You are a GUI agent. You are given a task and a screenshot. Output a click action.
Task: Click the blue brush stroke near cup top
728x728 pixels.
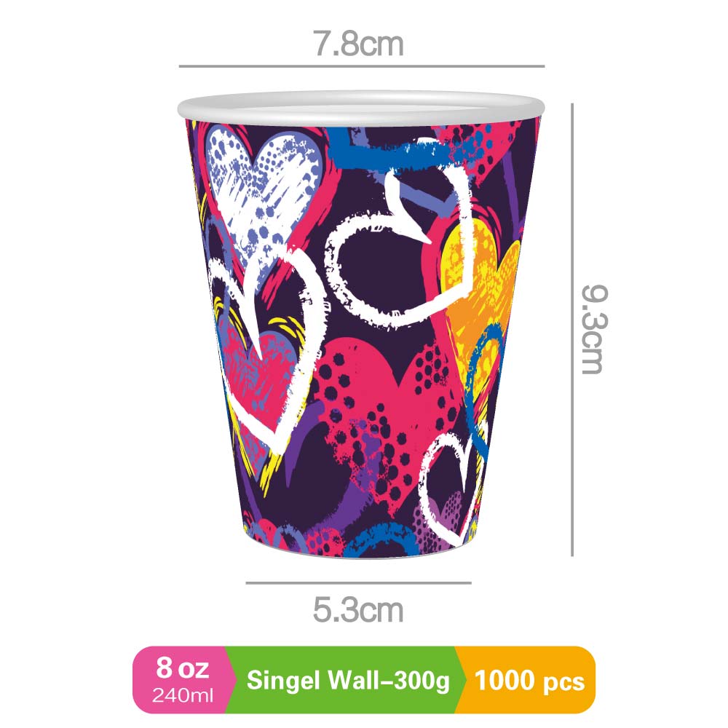point(395,149)
